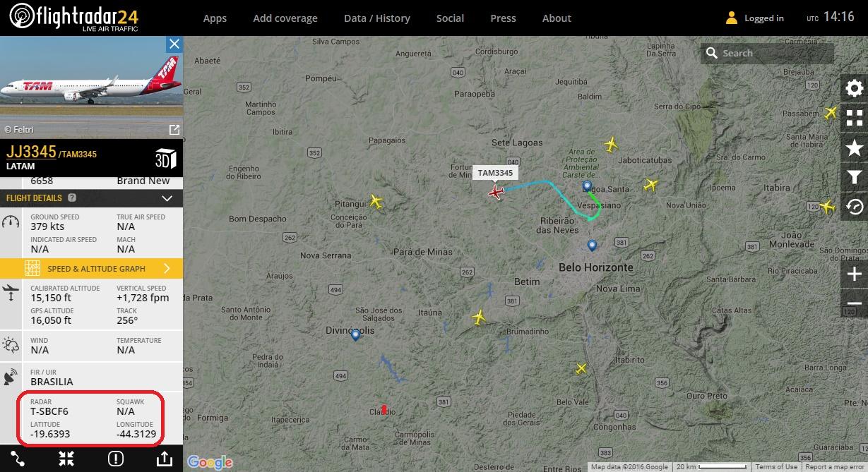Open the playback history clock icon

click(855, 207)
